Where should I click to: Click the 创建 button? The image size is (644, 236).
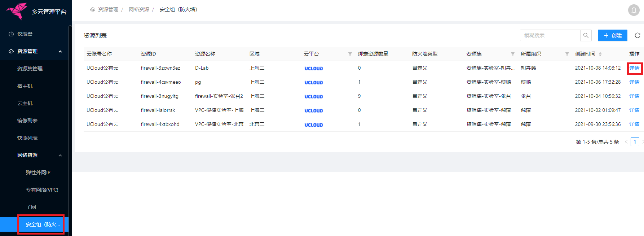(612, 35)
